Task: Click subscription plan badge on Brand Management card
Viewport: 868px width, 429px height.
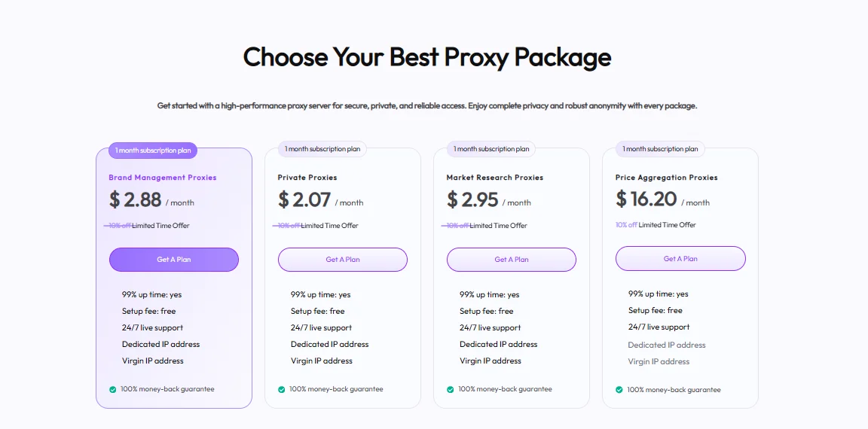Action: 153,151
